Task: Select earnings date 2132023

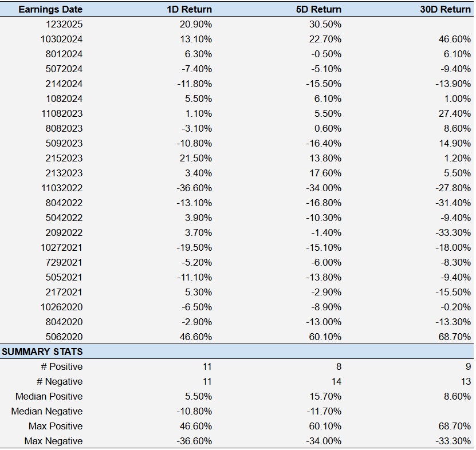Action: pos(64,173)
